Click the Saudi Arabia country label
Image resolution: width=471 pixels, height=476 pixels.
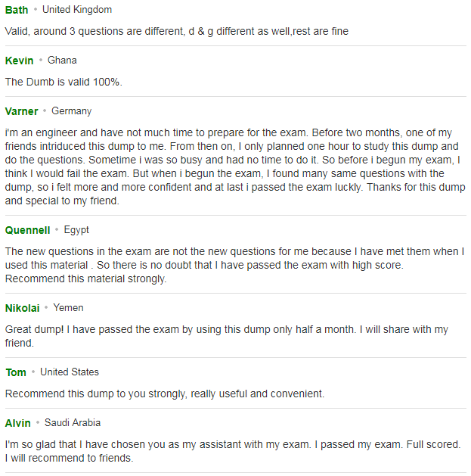[x=73, y=422]
